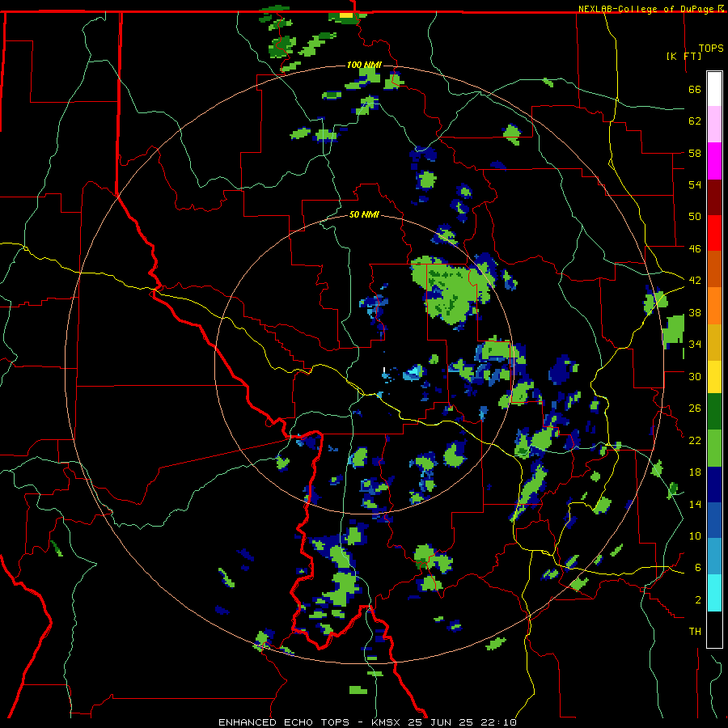Click the light blue swatch in the scale

point(714,557)
